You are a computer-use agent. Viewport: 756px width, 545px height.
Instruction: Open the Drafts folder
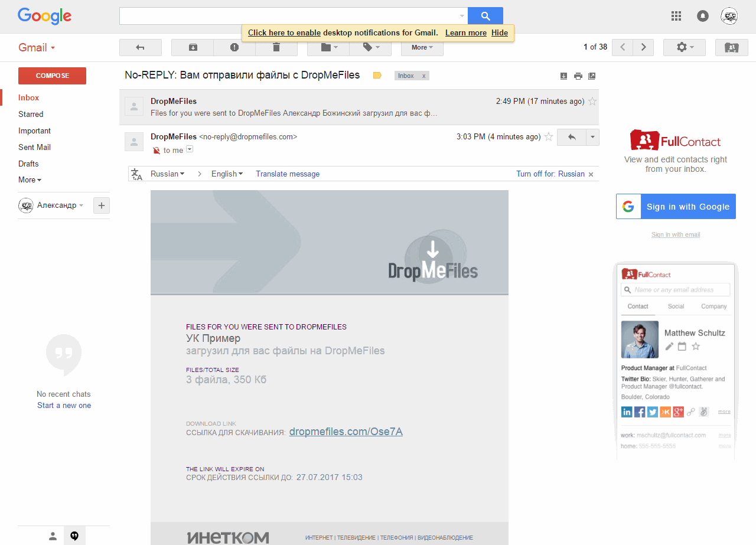[x=28, y=164]
